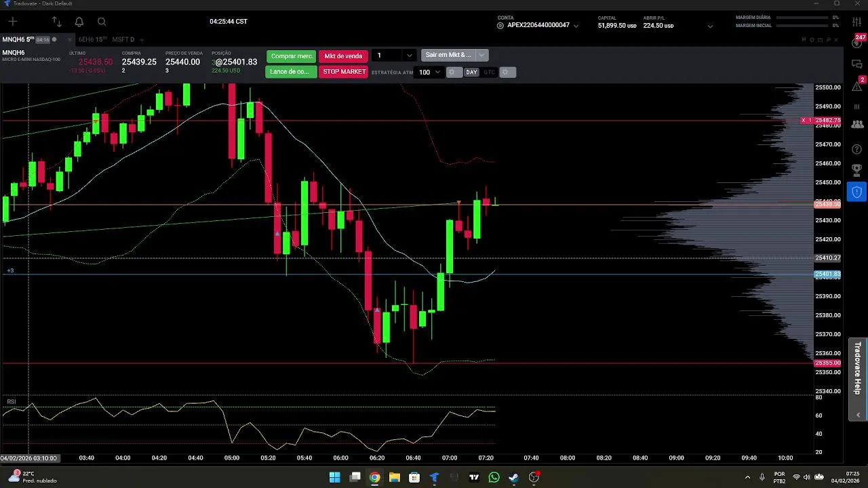Click Comprar merc. buy market button
Image resolution: width=868 pixels, height=488 pixels.
[292, 56]
